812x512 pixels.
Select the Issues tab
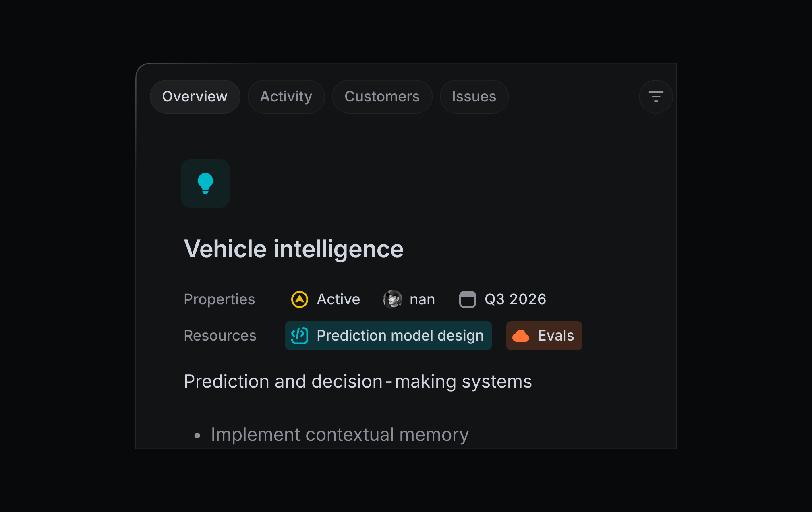click(474, 97)
